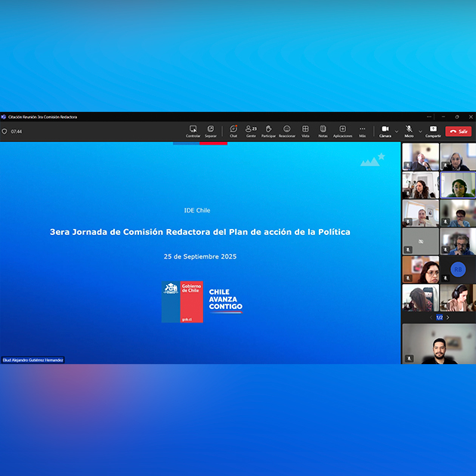Open the Aplicaciones apps panel
Screen dimensions: 476x476
coord(342,131)
